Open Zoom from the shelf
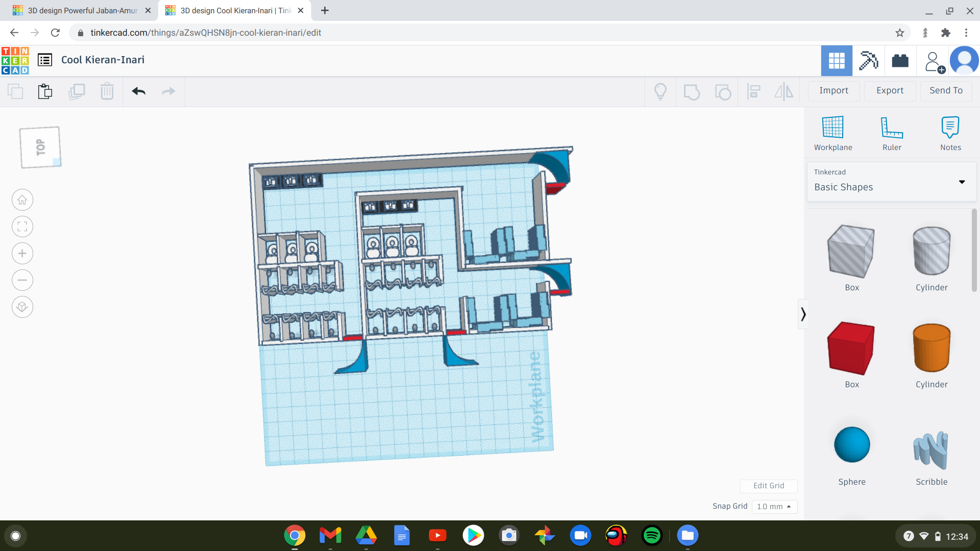Image resolution: width=980 pixels, height=551 pixels. click(580, 535)
